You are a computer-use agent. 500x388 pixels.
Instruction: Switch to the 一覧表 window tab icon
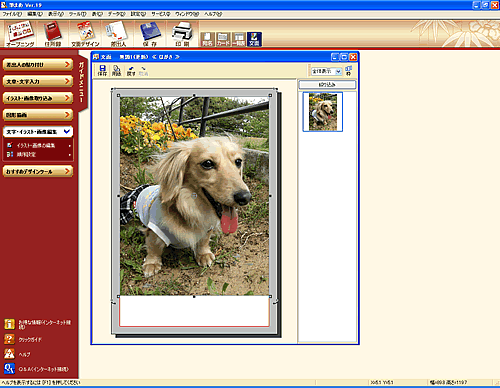coord(239,39)
